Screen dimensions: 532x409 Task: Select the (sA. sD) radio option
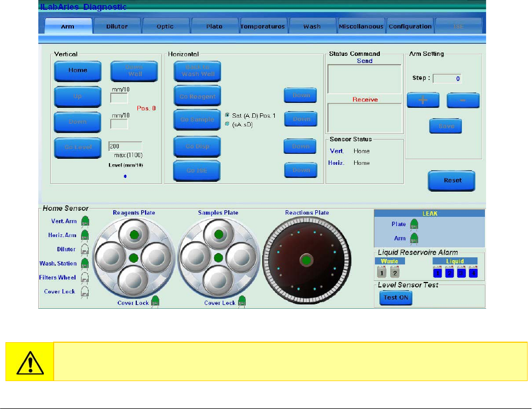tap(227, 124)
